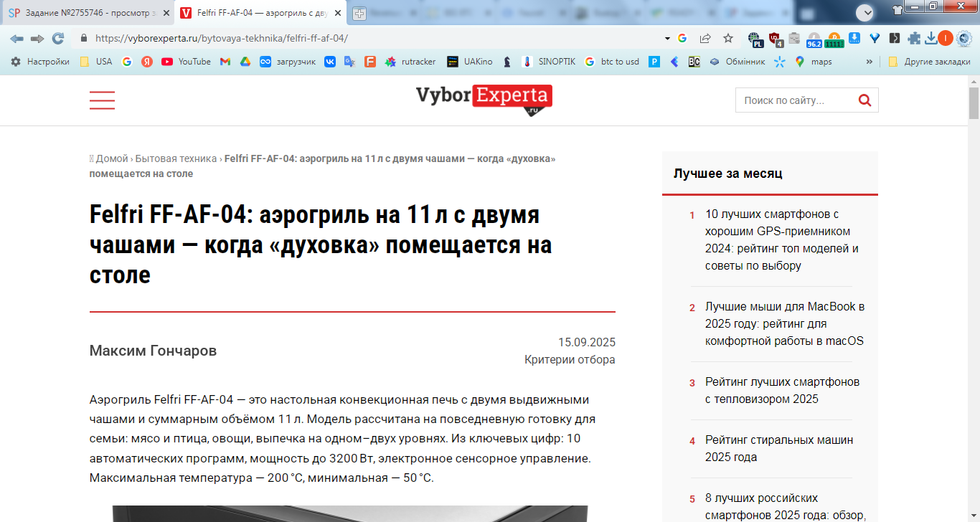Open the Yandex bookmark icon

pos(147,62)
